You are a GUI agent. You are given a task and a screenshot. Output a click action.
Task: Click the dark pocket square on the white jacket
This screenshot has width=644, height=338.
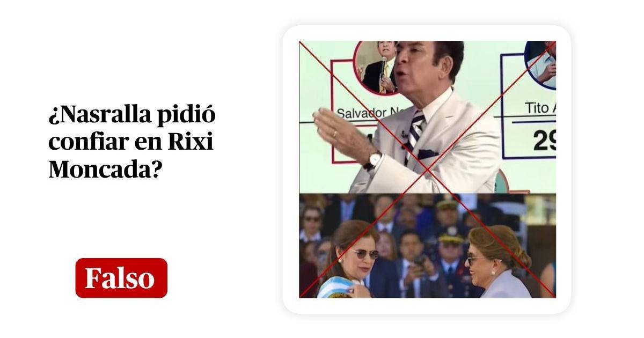pyautogui.click(x=428, y=154)
